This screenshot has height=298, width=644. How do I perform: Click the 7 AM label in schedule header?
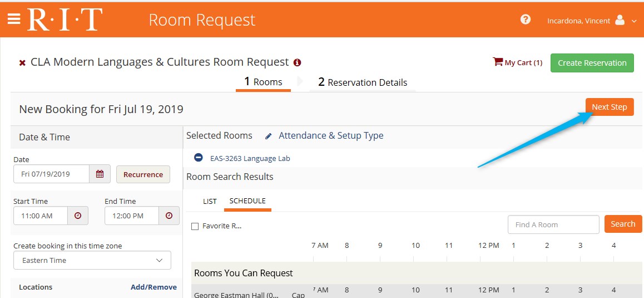[320, 245]
